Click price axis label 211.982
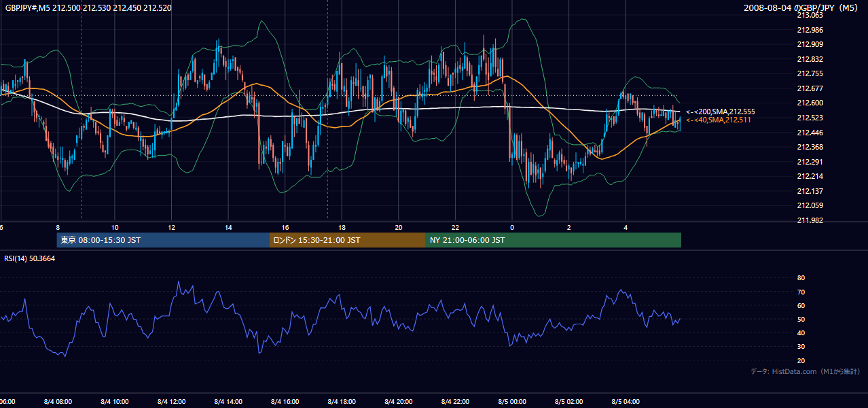 [x=810, y=220]
